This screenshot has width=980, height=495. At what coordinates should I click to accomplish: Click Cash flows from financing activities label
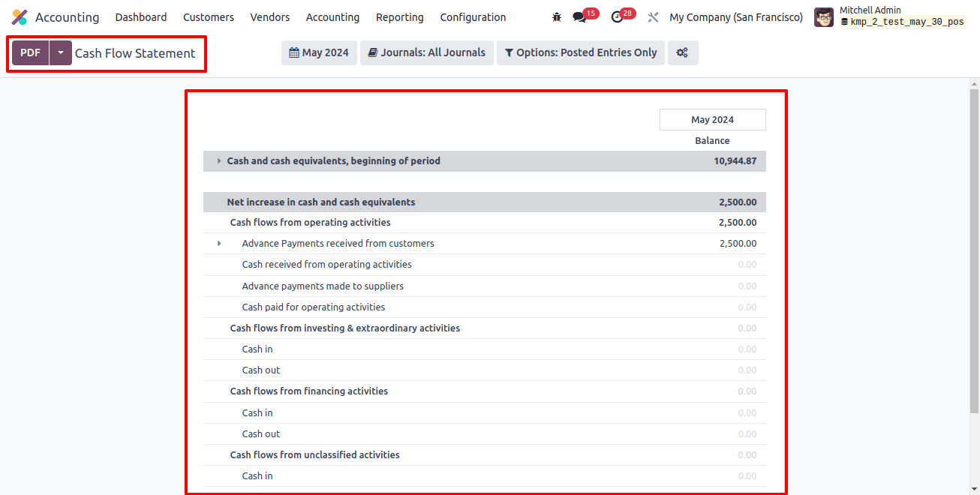click(309, 391)
